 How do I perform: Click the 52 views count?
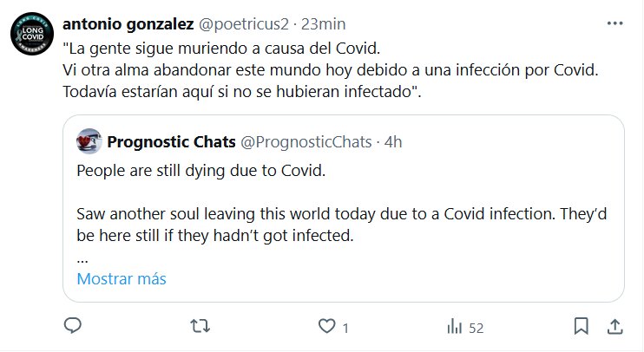click(x=476, y=328)
